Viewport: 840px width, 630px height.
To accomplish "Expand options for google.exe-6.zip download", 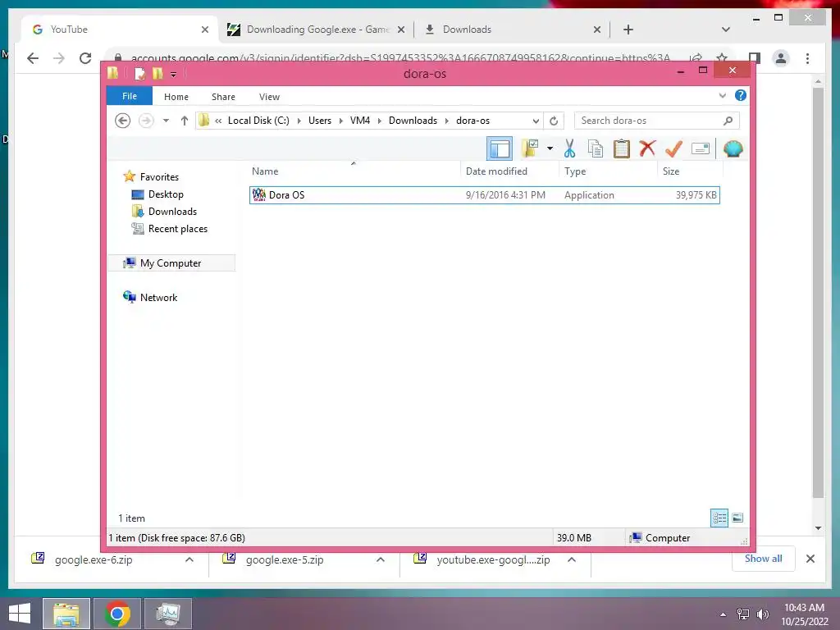I will pos(189,559).
